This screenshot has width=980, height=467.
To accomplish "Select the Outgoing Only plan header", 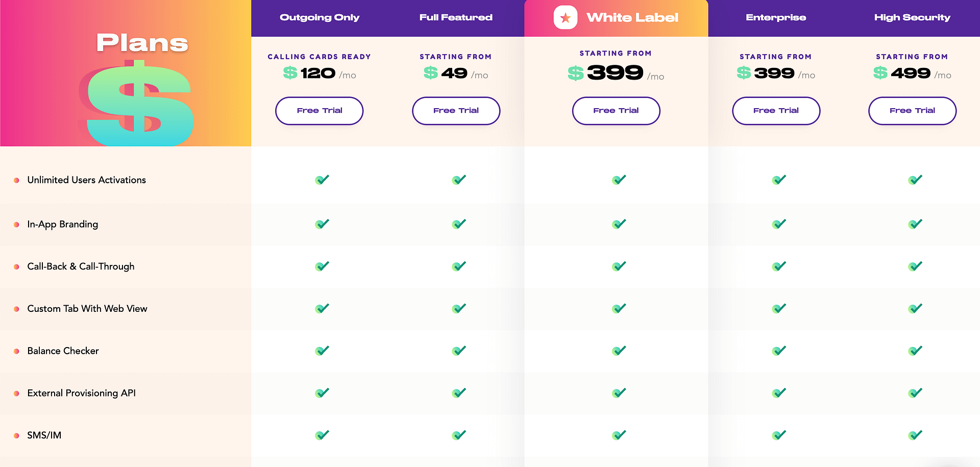I will [x=320, y=17].
